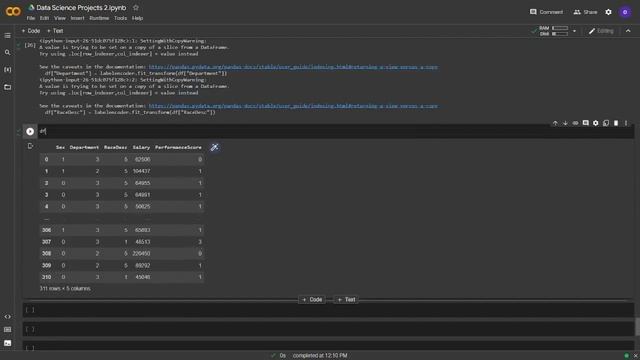640x360 pixels.
Task: Select the first empty code cell
Action: pos(328,310)
